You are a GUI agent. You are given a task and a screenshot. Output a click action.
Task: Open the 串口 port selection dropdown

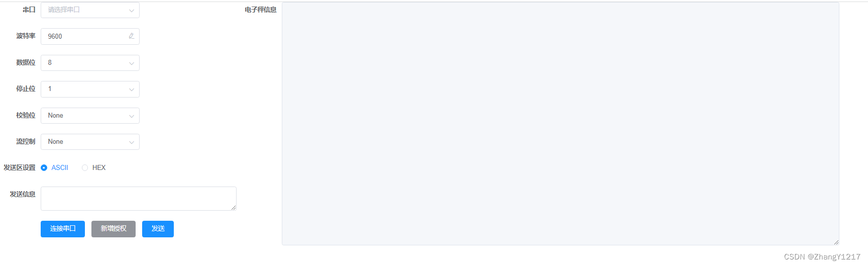[x=90, y=10]
